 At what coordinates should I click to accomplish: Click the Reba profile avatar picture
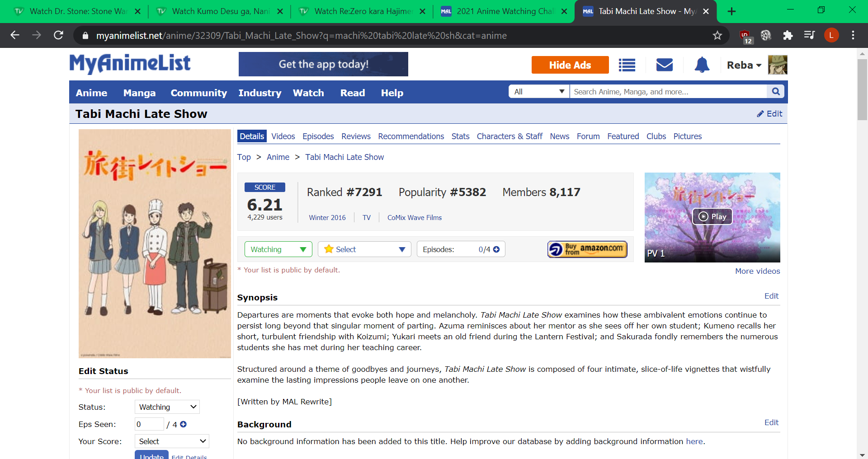[x=778, y=65]
